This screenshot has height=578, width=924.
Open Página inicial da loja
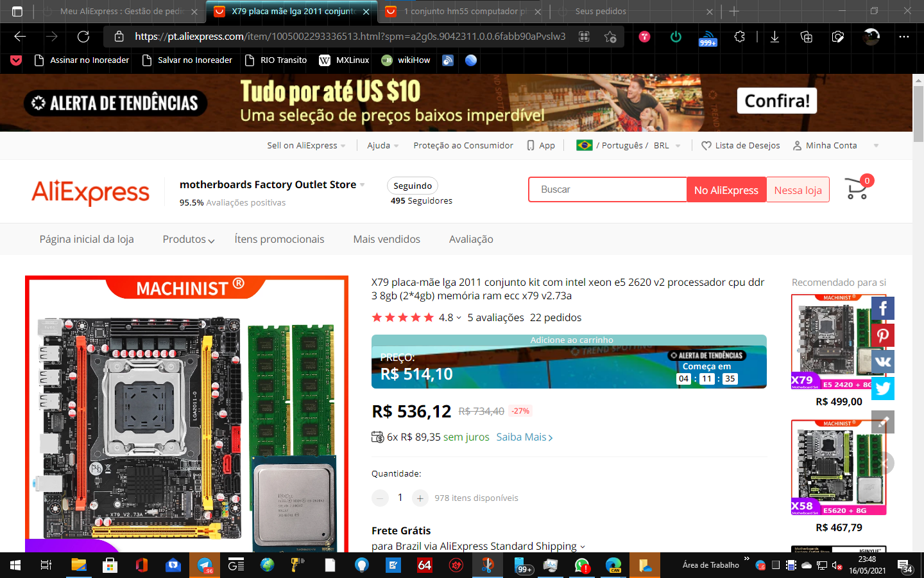[87, 240]
